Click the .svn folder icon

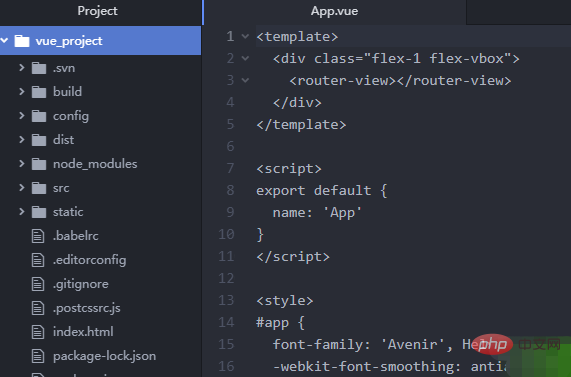(39, 68)
